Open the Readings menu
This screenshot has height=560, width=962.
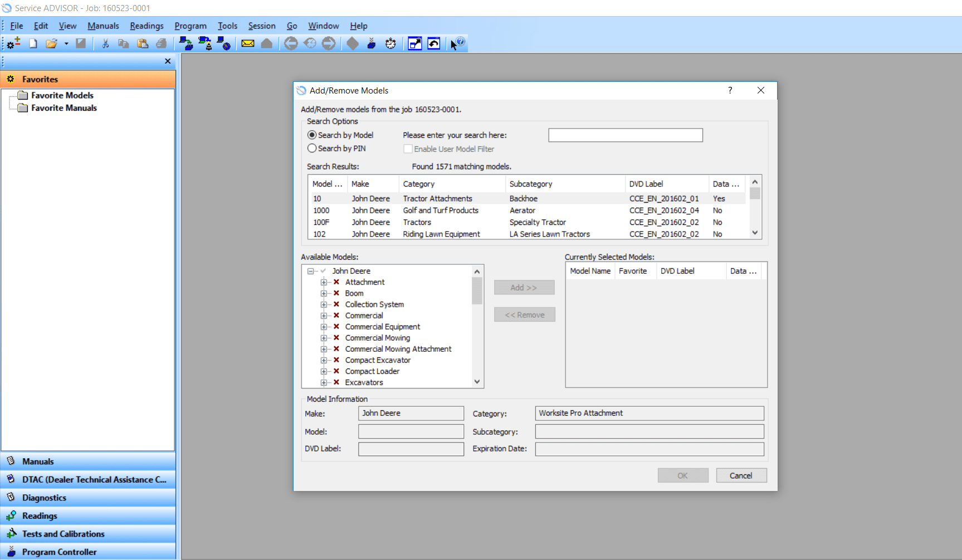click(147, 26)
